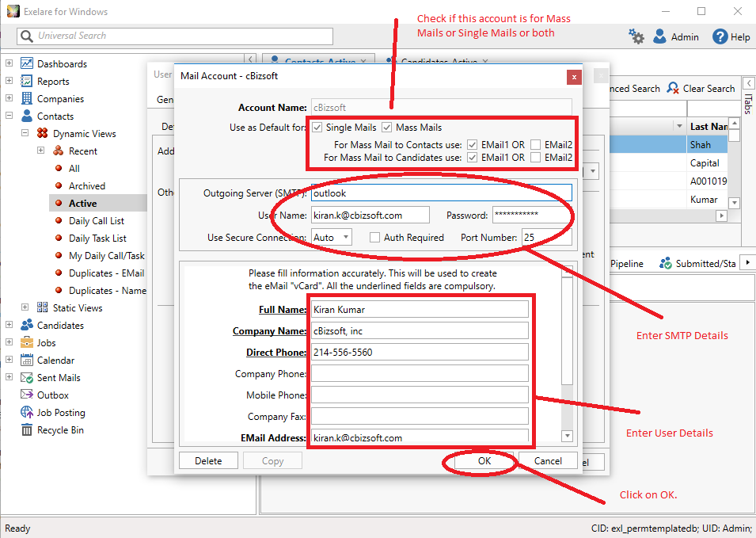This screenshot has height=538, width=756.
Task: Click the Calendar icon in sidebar
Action: point(26,360)
